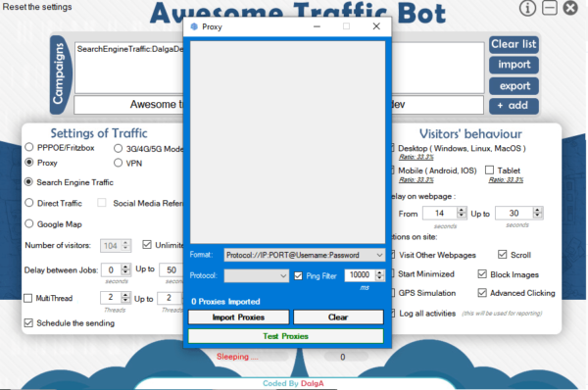The width and height of the screenshot is (588, 390).
Task: Click the Campaigns side tab label
Action: coord(58,74)
